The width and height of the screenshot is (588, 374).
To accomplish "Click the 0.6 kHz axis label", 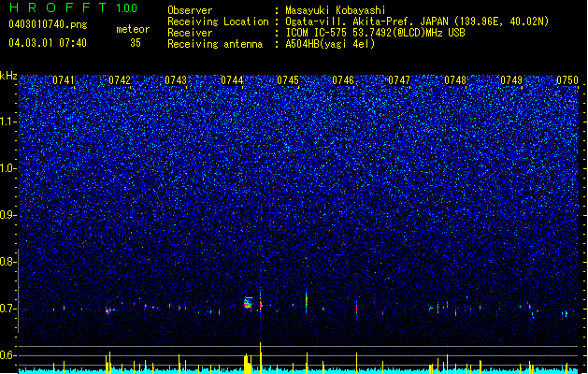I will pos(7,355).
